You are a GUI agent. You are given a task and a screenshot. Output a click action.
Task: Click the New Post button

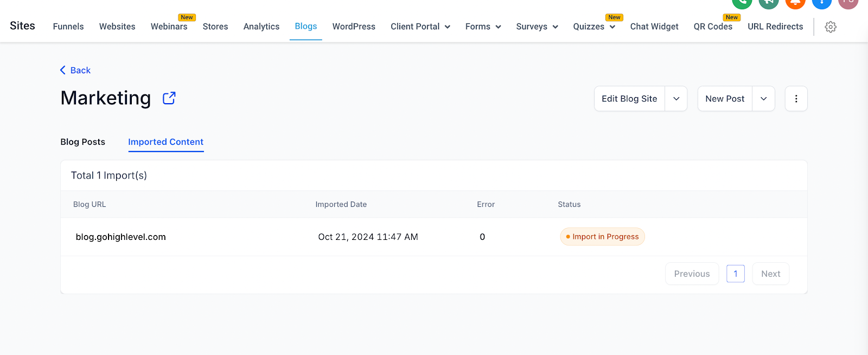coord(725,99)
